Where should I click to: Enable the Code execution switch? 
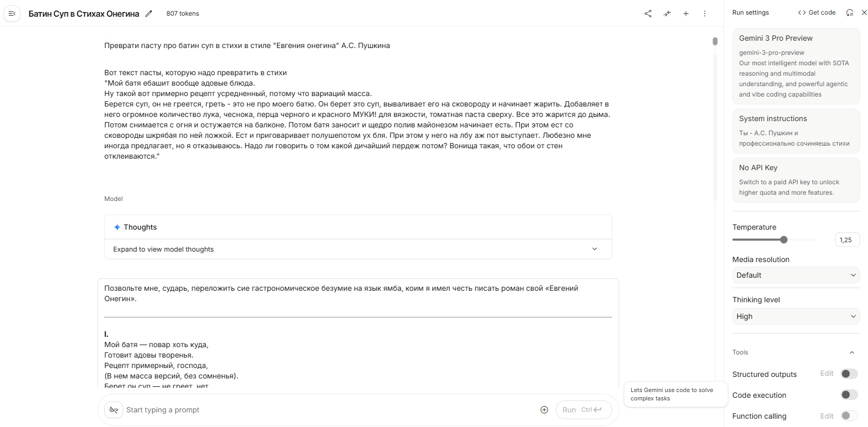pos(849,395)
